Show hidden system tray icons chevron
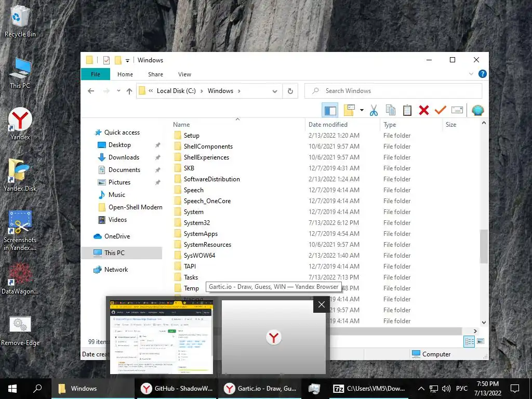The width and height of the screenshot is (532, 399). [x=421, y=389]
